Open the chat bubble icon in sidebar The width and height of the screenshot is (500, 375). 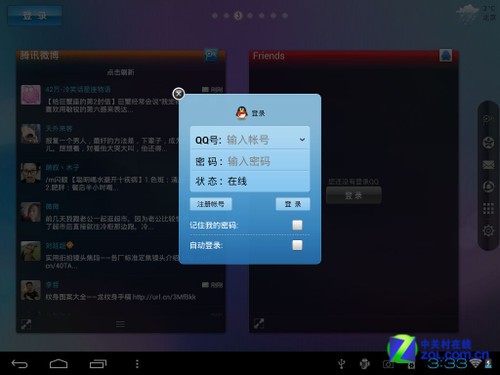point(488,186)
